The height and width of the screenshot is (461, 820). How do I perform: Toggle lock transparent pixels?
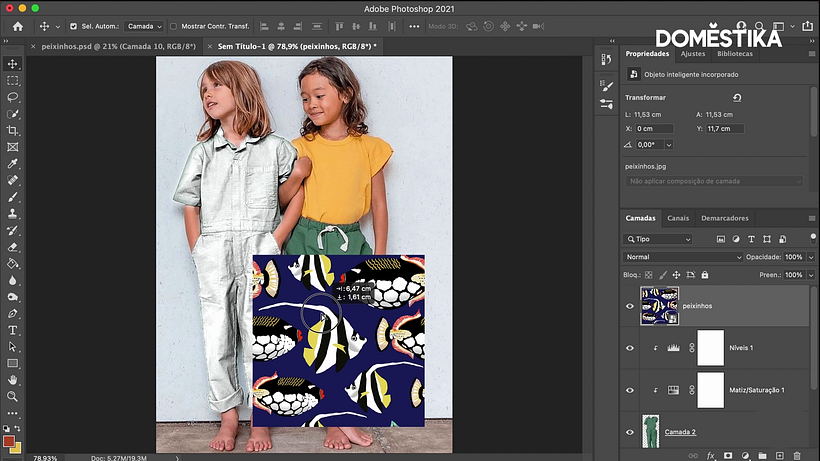point(648,275)
